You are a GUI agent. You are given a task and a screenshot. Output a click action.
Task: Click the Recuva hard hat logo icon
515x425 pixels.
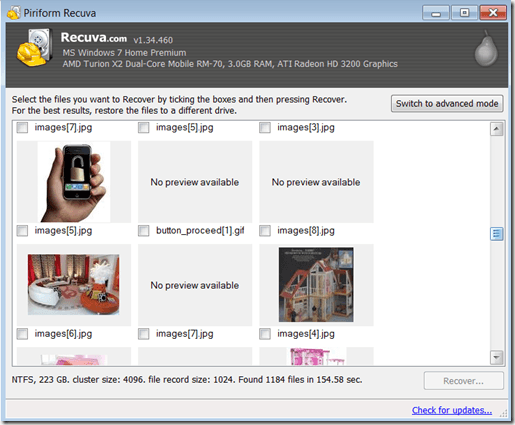[x=35, y=48]
